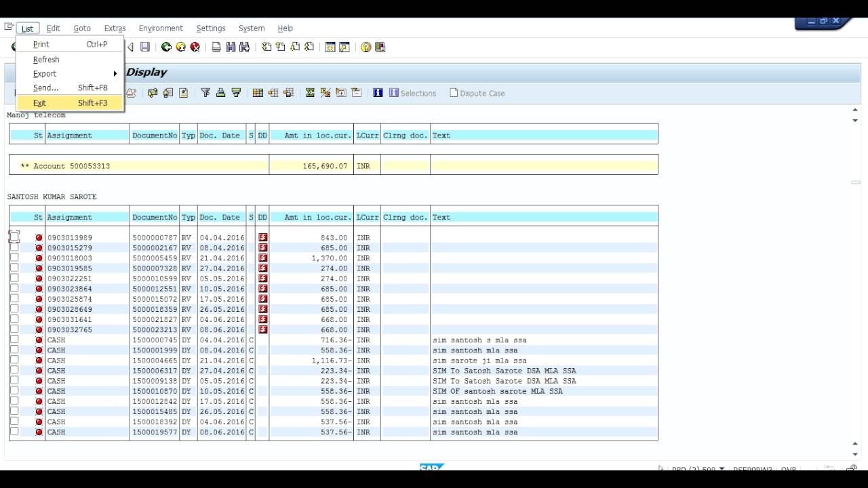
Task: Click the Selections button
Action: 412,93
